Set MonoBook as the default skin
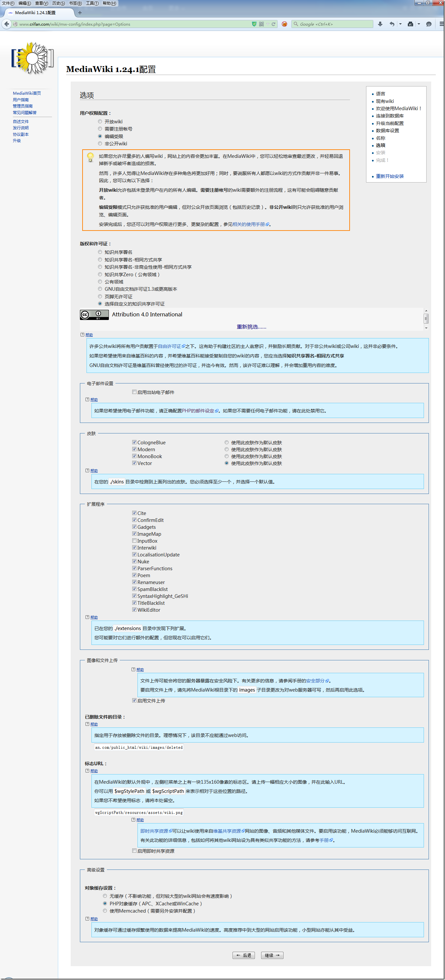This screenshot has height=980, width=445. click(x=227, y=456)
